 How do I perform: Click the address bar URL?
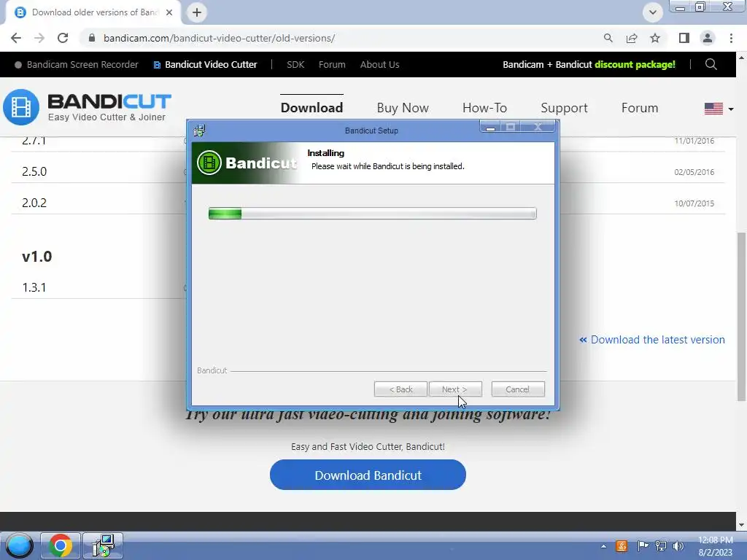tap(219, 38)
